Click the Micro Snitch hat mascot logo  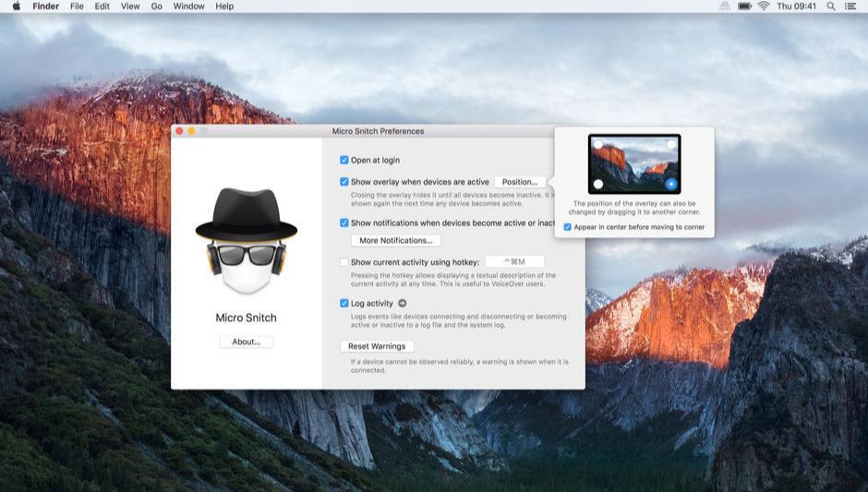pos(247,240)
